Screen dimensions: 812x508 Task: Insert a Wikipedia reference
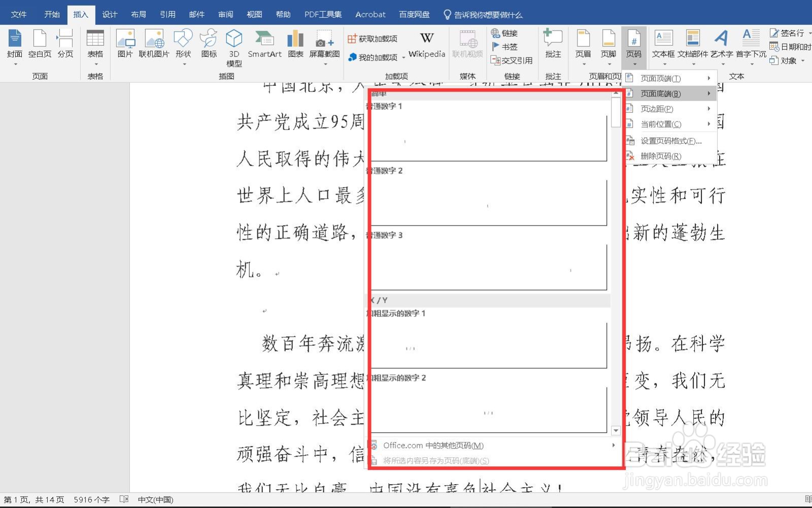426,46
